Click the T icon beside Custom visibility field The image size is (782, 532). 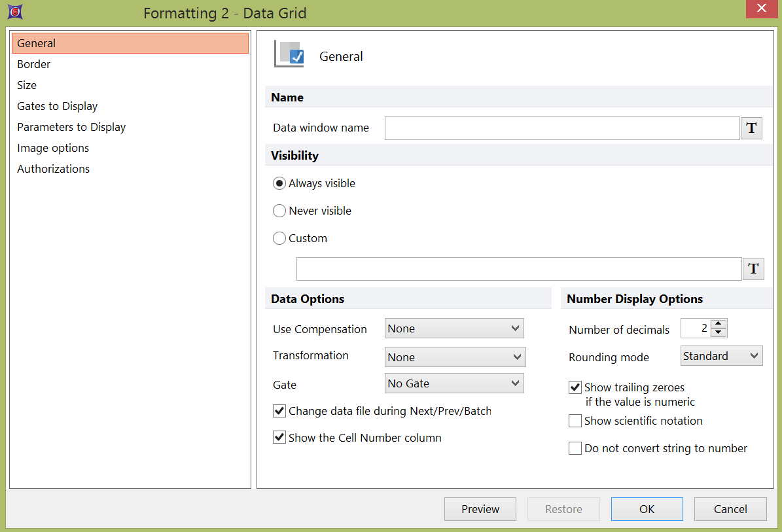[753, 268]
